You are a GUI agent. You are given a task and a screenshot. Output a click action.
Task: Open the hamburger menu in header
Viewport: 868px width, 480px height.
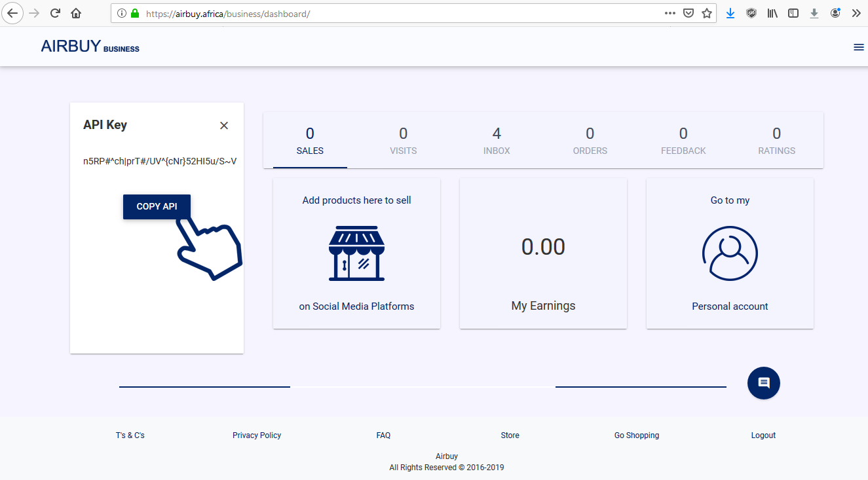point(858,47)
